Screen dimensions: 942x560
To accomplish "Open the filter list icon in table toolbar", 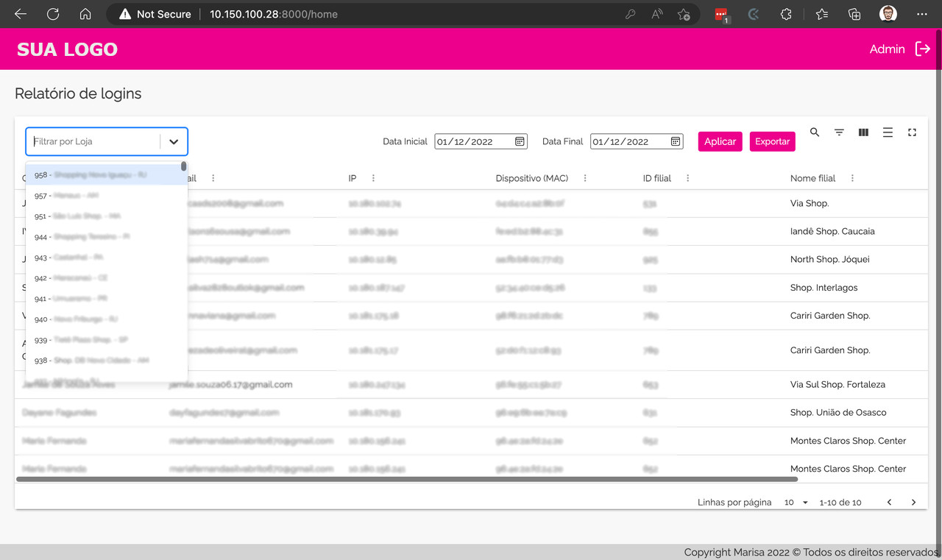I will click(839, 132).
